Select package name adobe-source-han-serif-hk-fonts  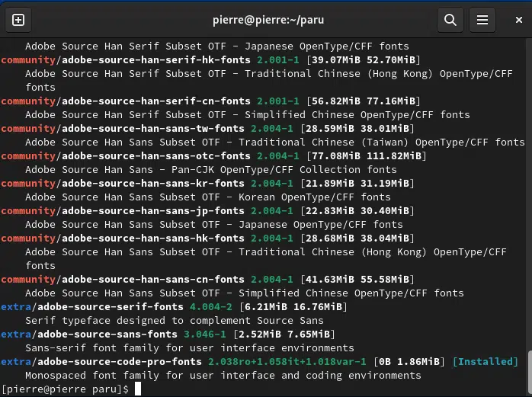click(x=156, y=60)
